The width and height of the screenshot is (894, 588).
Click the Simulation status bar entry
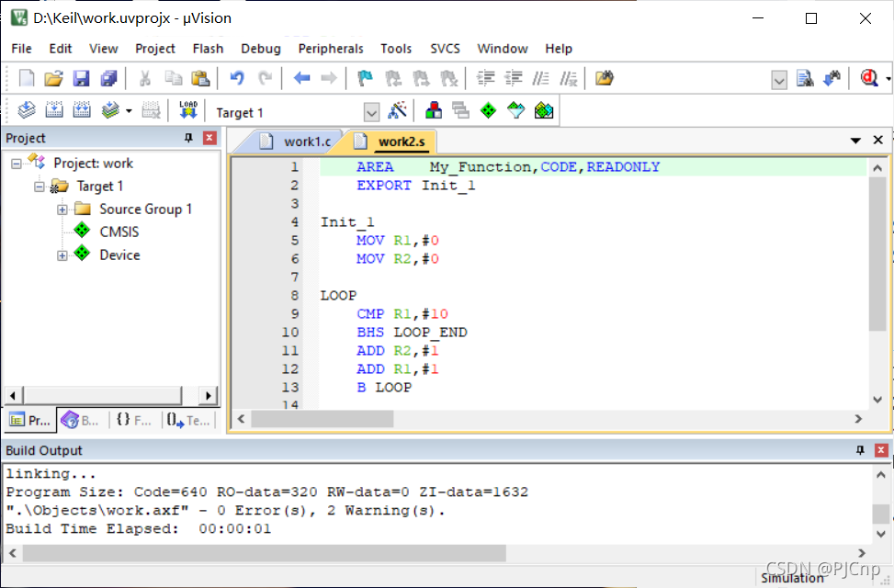coord(792,578)
